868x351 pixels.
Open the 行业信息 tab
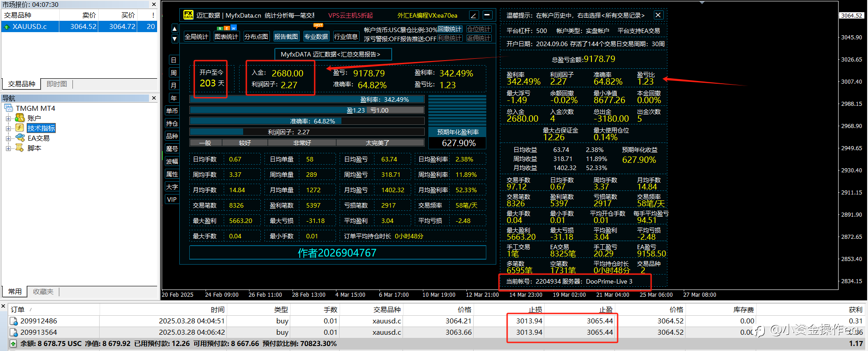[x=346, y=37]
